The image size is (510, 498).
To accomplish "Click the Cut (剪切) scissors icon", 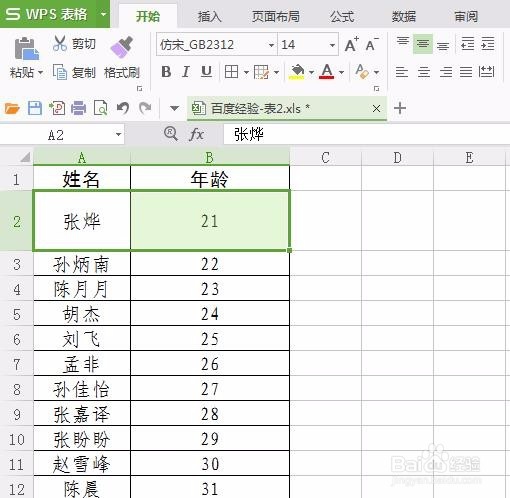I will pos(60,43).
